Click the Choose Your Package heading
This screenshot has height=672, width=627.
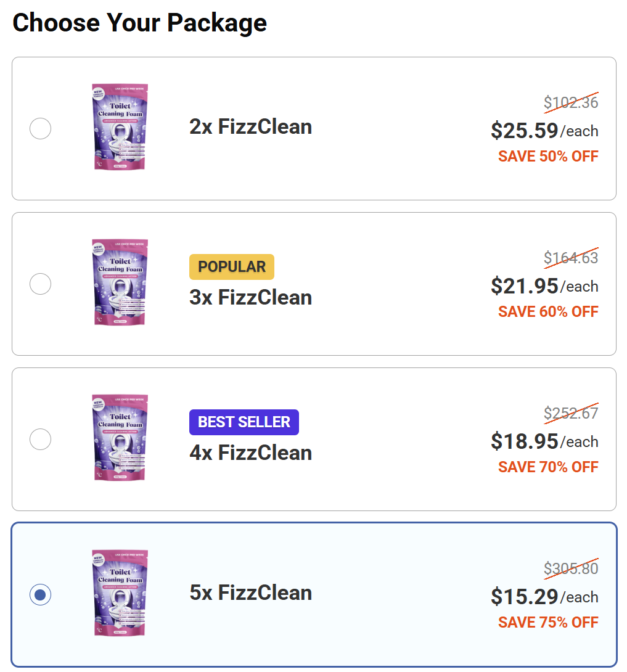pyautogui.click(x=140, y=23)
